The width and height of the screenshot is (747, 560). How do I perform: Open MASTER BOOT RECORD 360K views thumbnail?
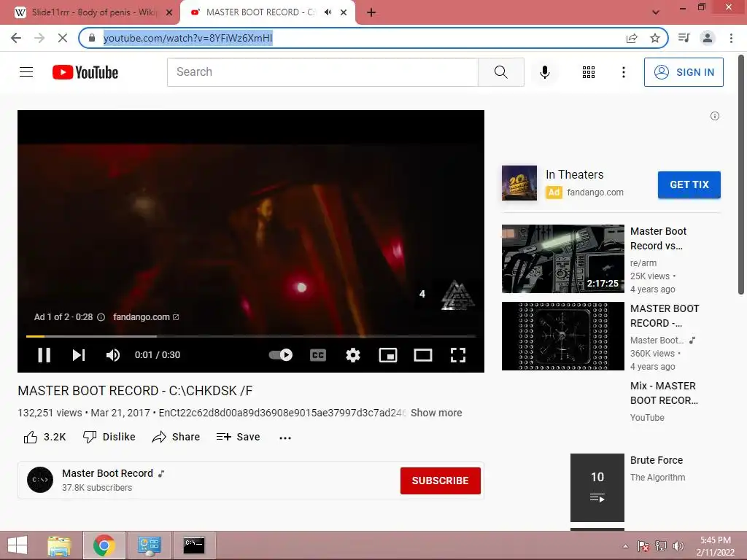pyautogui.click(x=562, y=336)
